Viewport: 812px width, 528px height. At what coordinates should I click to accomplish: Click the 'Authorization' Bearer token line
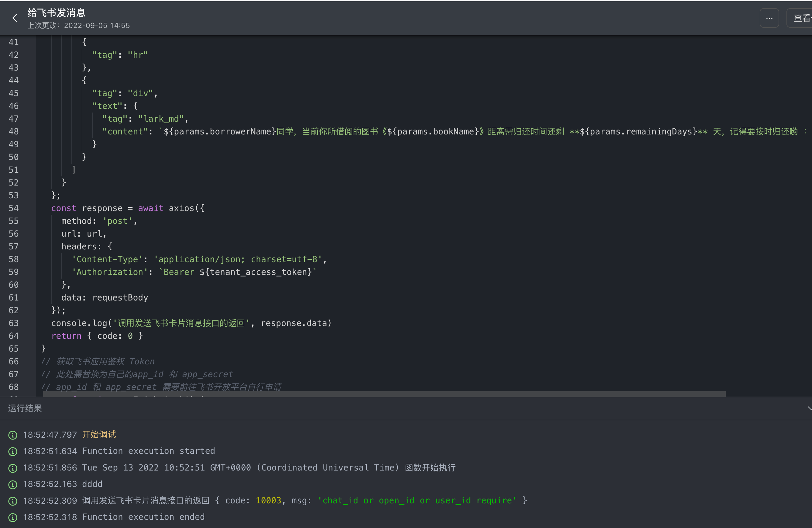[x=194, y=272]
